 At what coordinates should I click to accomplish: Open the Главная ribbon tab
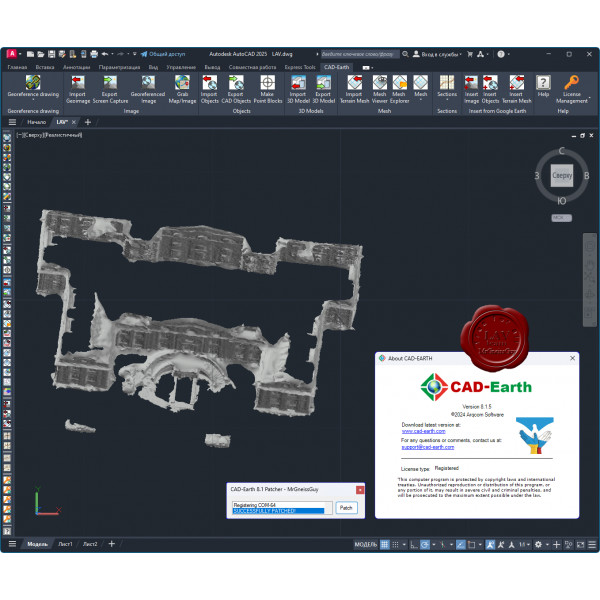tap(17, 67)
